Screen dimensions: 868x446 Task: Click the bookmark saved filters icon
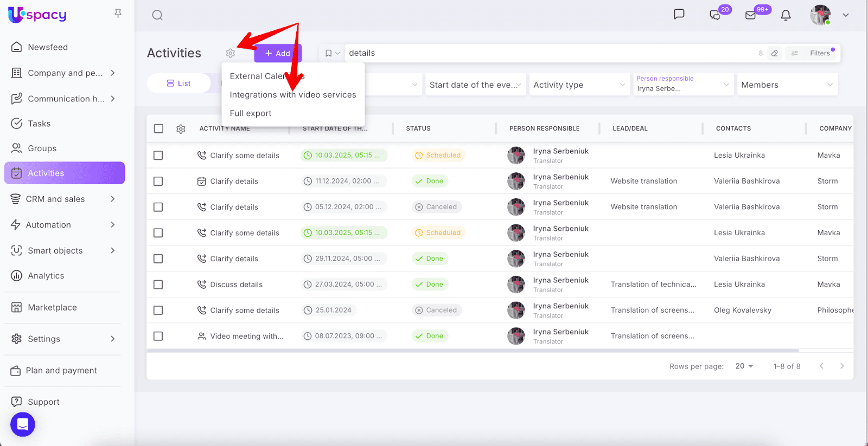pyautogui.click(x=329, y=53)
